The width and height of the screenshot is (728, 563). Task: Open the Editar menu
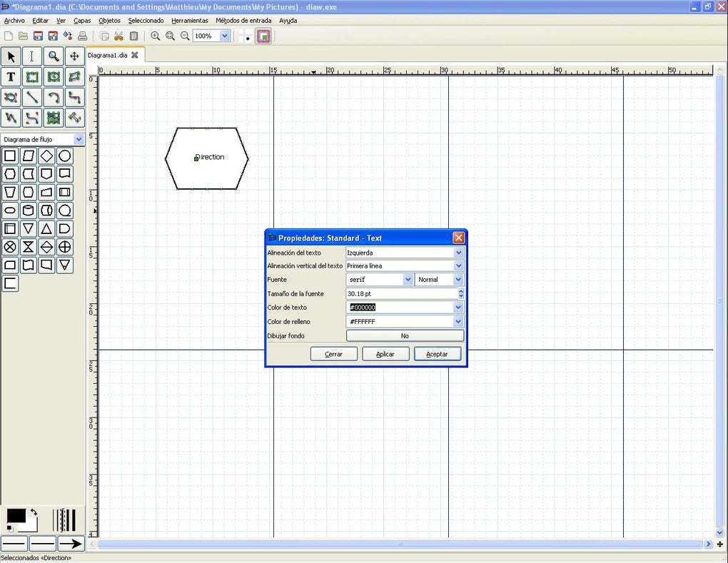[41, 21]
